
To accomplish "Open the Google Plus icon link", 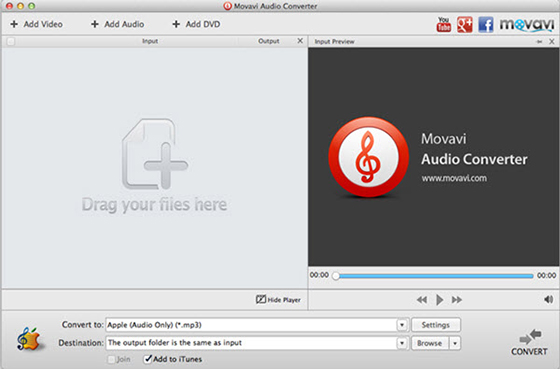I will pyautogui.click(x=465, y=25).
